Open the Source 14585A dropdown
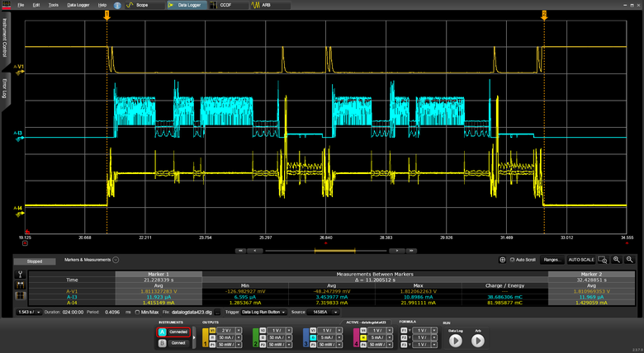644x353 pixels. tap(323, 313)
